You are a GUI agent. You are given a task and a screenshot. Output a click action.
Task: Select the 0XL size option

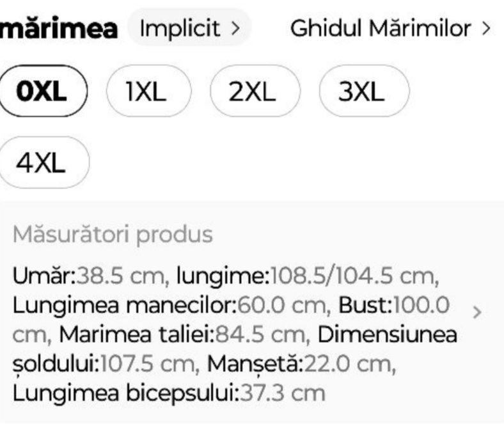coord(42,93)
